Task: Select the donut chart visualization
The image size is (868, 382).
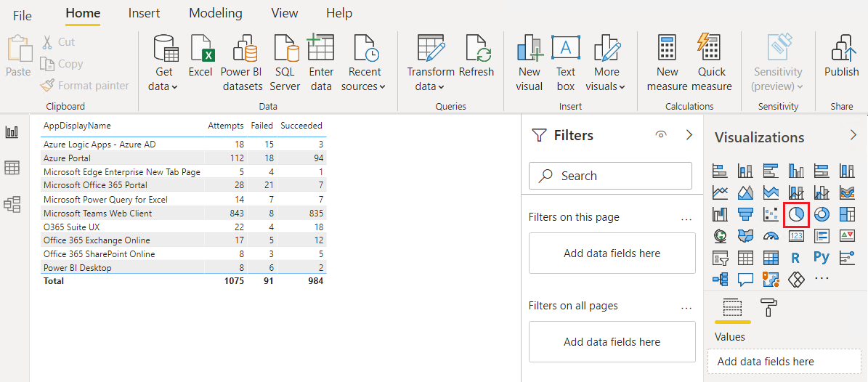Action: tap(822, 214)
